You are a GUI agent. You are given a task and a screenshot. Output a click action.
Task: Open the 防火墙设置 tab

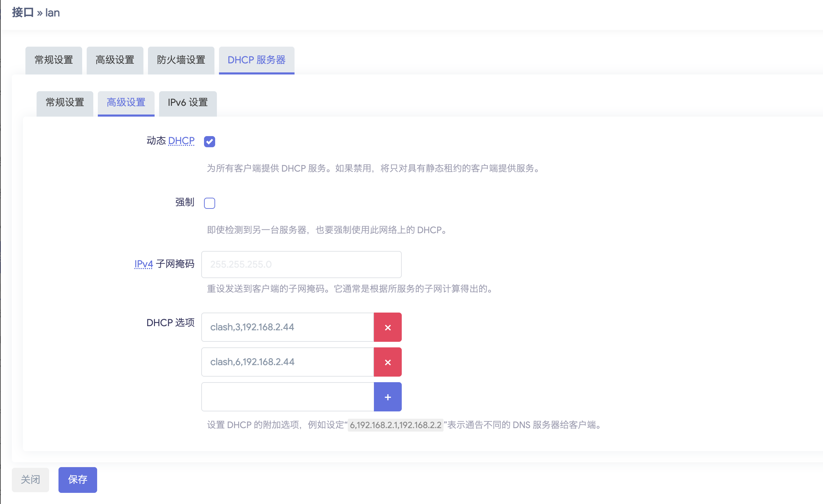coord(181,60)
